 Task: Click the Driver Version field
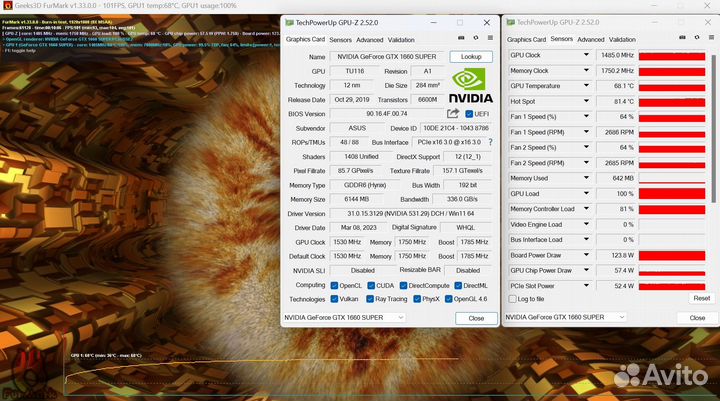coord(411,214)
